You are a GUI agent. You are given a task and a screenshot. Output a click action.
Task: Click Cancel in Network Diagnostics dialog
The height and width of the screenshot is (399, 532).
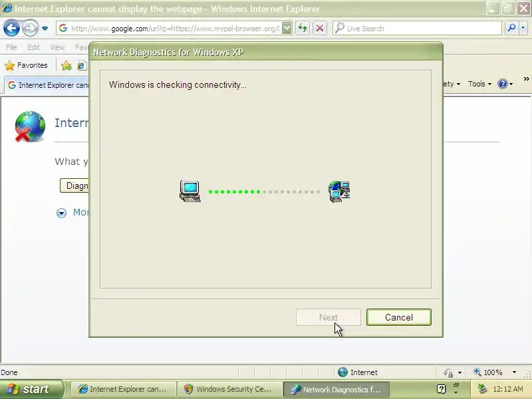(398, 317)
